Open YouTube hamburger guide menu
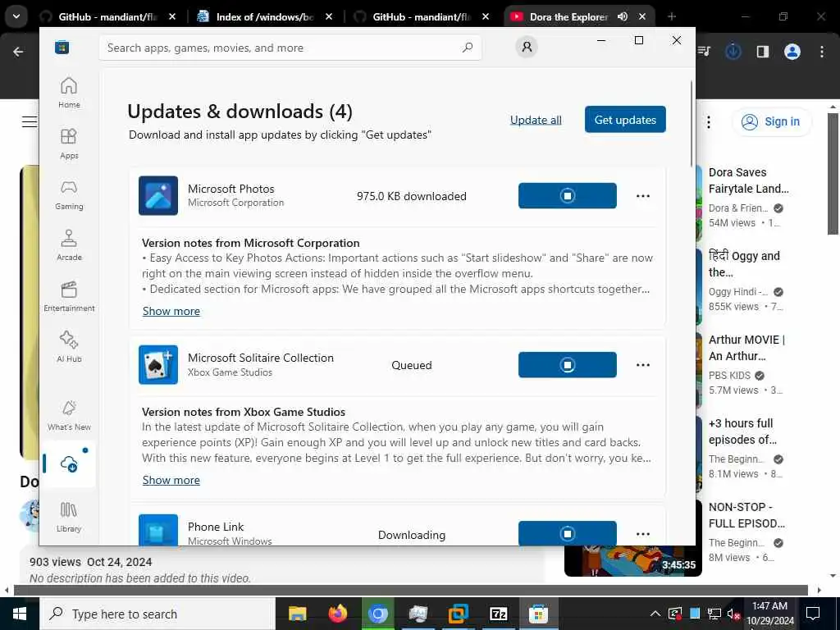The width and height of the screenshot is (840, 630). pyautogui.click(x=30, y=121)
